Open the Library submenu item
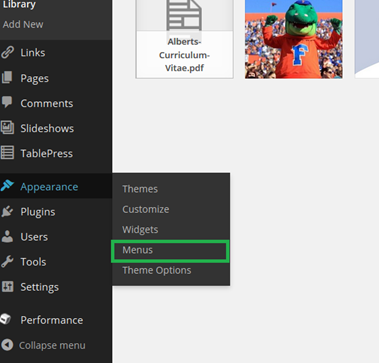 (19, 5)
